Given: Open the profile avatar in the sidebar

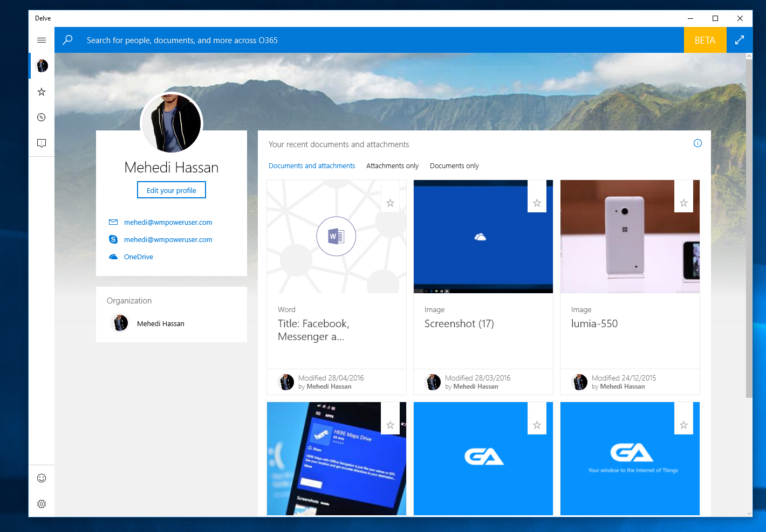Looking at the screenshot, I should [42, 66].
